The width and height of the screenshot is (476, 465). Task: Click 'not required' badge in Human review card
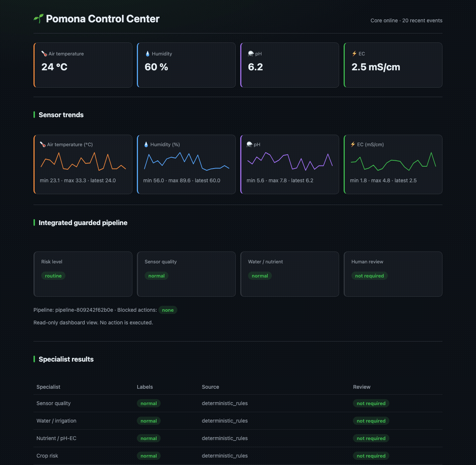pyautogui.click(x=369, y=276)
